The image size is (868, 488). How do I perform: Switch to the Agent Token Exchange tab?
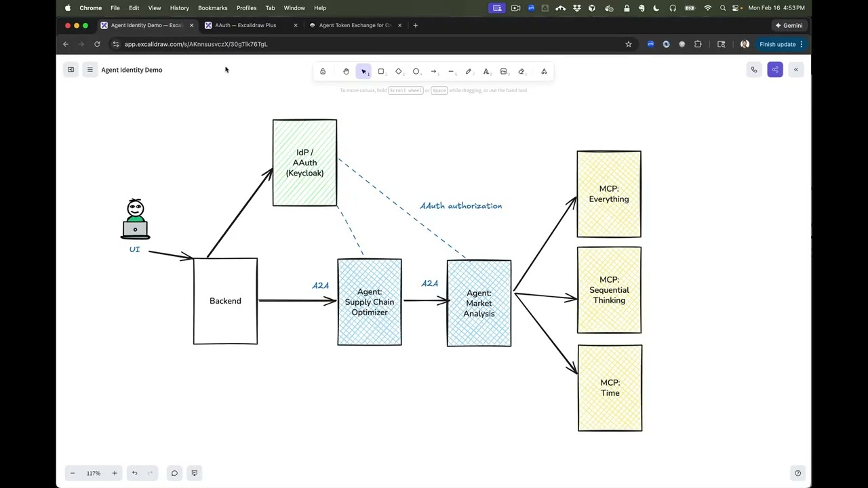pos(355,25)
